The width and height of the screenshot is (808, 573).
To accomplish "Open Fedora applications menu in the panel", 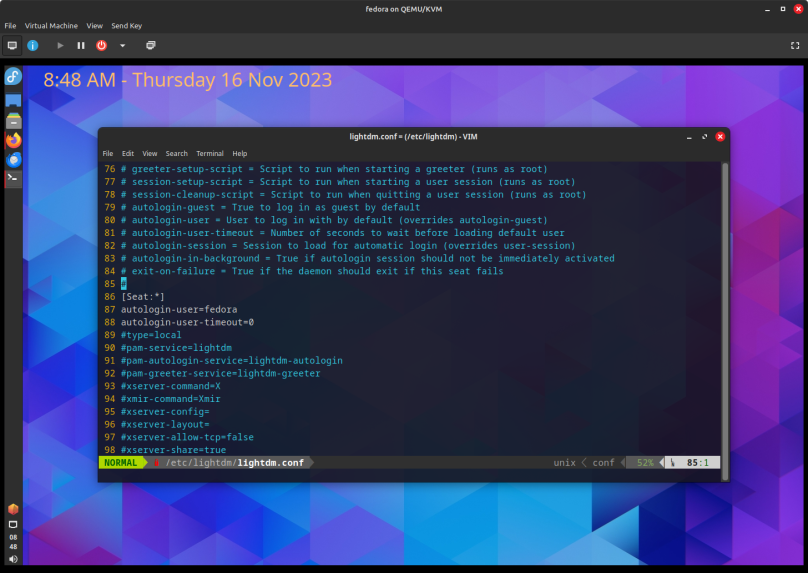I will (13, 77).
